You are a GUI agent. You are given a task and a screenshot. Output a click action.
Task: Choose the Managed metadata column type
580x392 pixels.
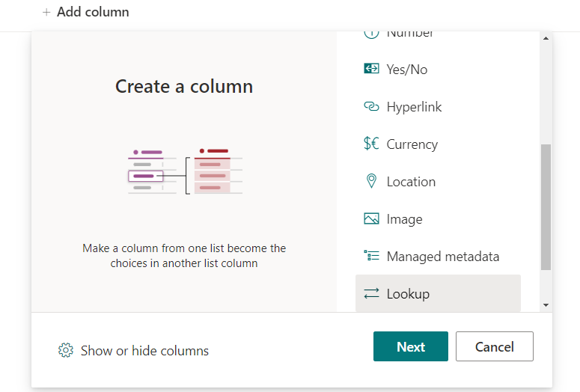click(x=442, y=257)
